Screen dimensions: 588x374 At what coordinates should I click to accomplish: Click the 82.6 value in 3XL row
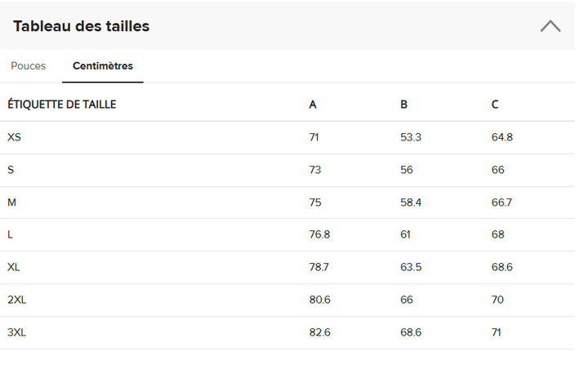(319, 332)
